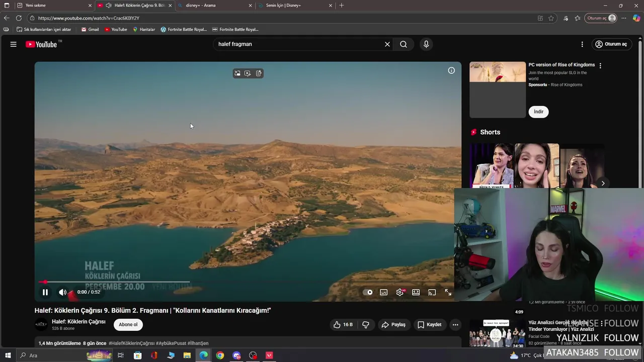The height and width of the screenshot is (362, 644).
Task: Click the Rise of Kingdoms İndir button
Action: coord(538,112)
